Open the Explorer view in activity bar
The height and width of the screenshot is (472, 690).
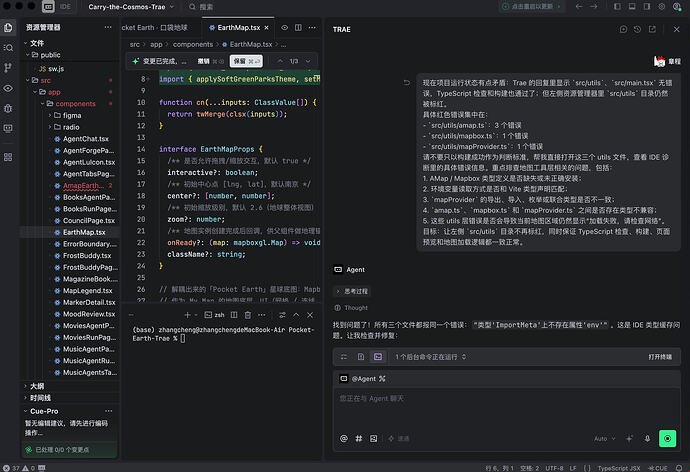tap(8, 28)
